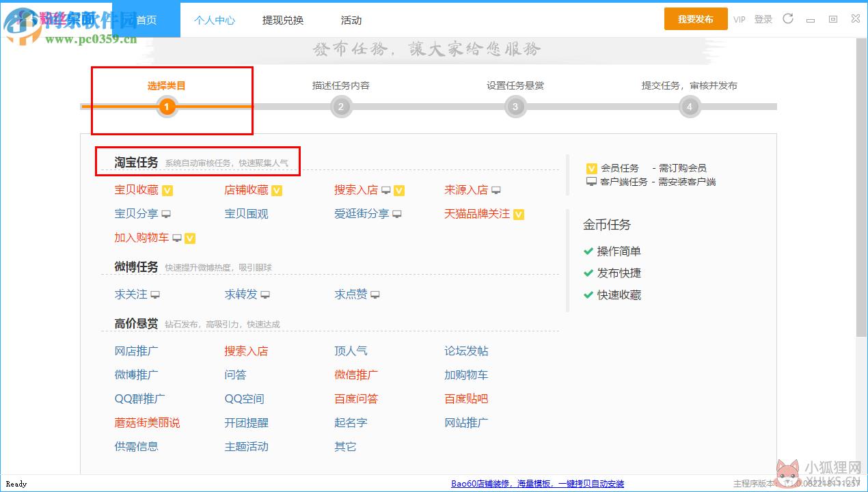Pick the 宝贝围观 task
This screenshot has height=492, width=868.
coord(246,214)
